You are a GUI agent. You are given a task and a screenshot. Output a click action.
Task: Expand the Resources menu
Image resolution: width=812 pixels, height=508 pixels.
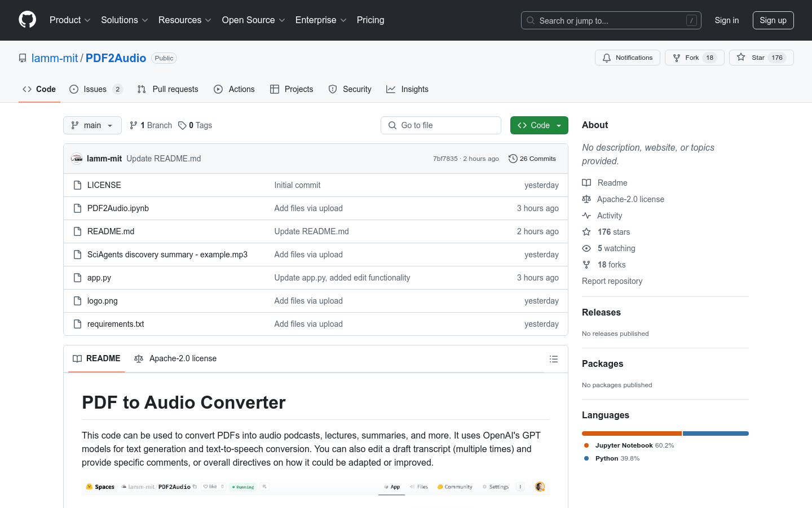click(x=185, y=20)
